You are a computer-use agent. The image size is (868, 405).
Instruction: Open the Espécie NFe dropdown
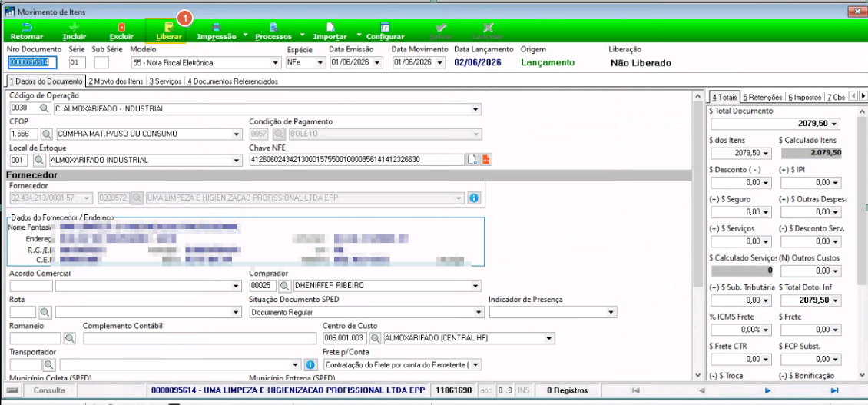(x=320, y=63)
